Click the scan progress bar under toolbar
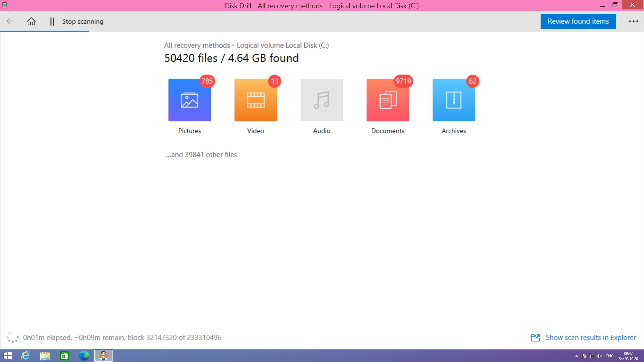 tap(44, 31)
